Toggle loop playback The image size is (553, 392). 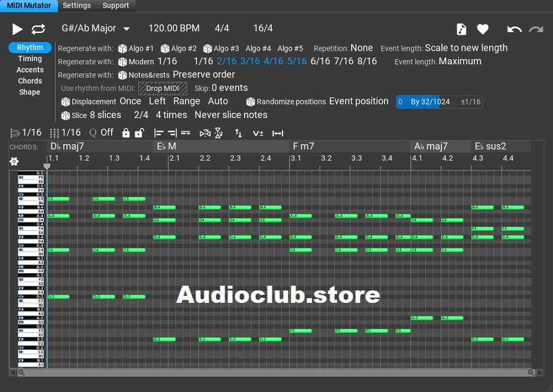[38, 29]
